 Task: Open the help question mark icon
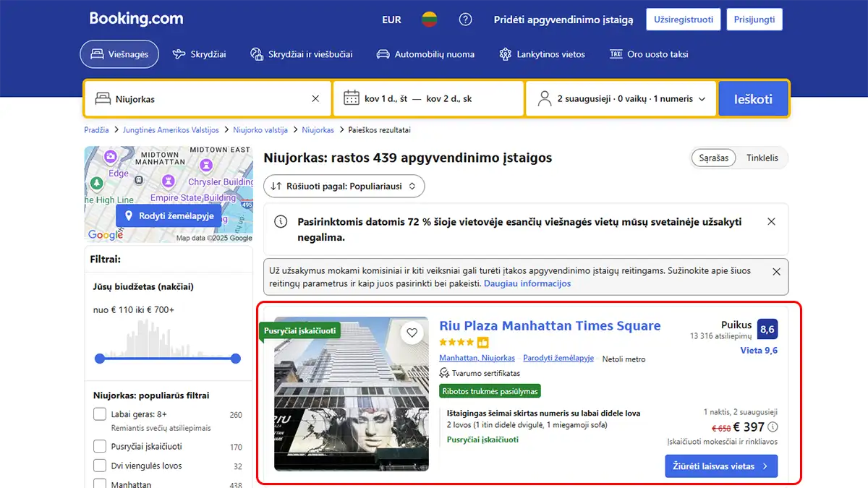(x=465, y=20)
